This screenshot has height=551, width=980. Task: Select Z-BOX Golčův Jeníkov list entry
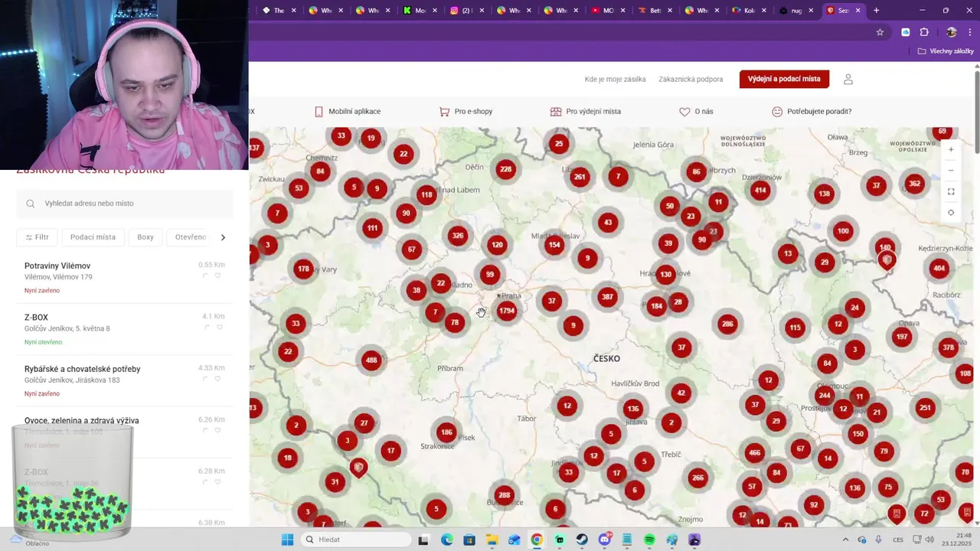click(x=125, y=329)
